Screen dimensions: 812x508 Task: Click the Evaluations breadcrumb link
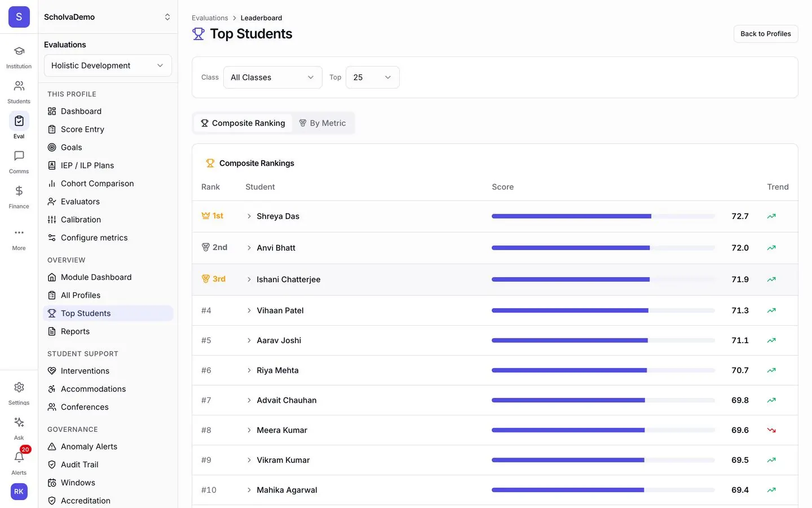210,18
